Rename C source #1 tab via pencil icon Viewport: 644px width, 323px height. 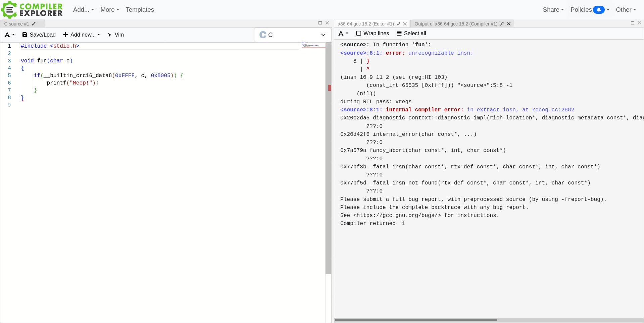tap(34, 24)
